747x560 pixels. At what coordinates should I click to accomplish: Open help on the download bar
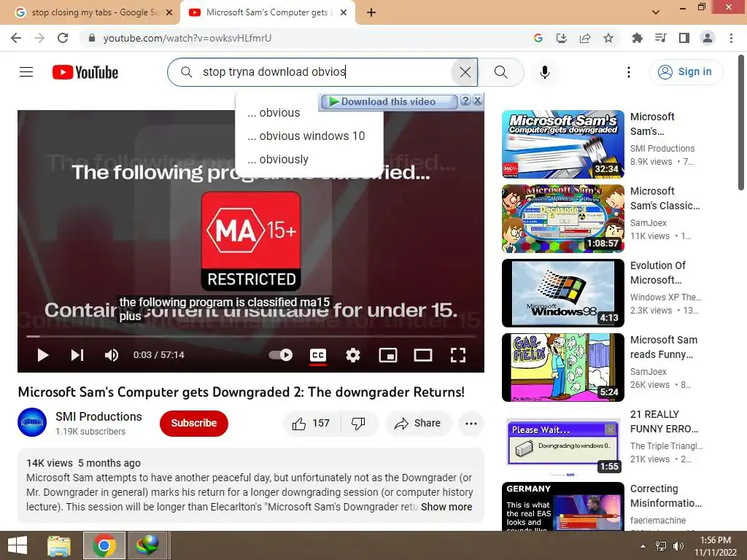point(465,101)
